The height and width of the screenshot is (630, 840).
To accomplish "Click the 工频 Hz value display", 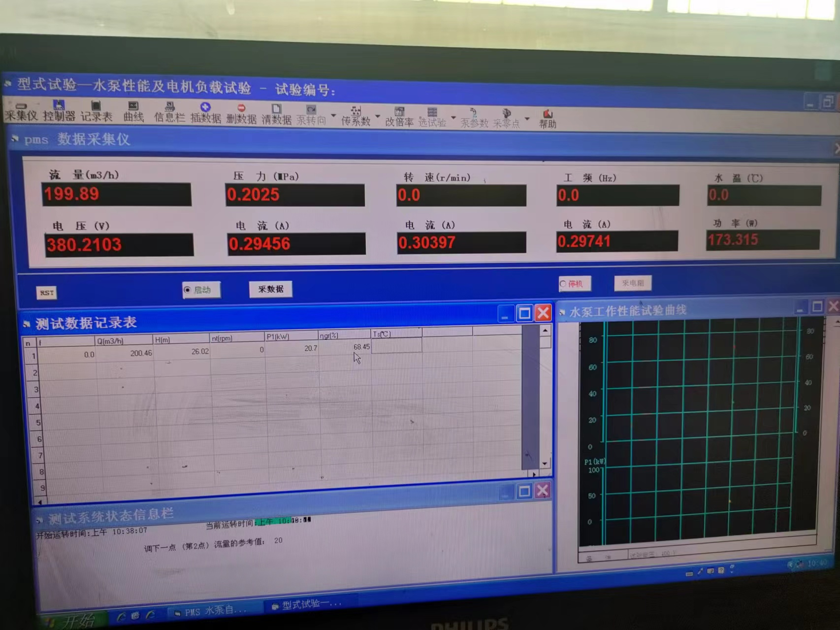I will pos(618,196).
